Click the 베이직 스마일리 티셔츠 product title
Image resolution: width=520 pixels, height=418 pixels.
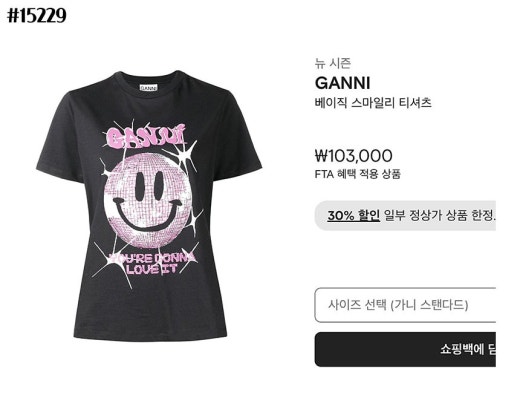(373, 102)
